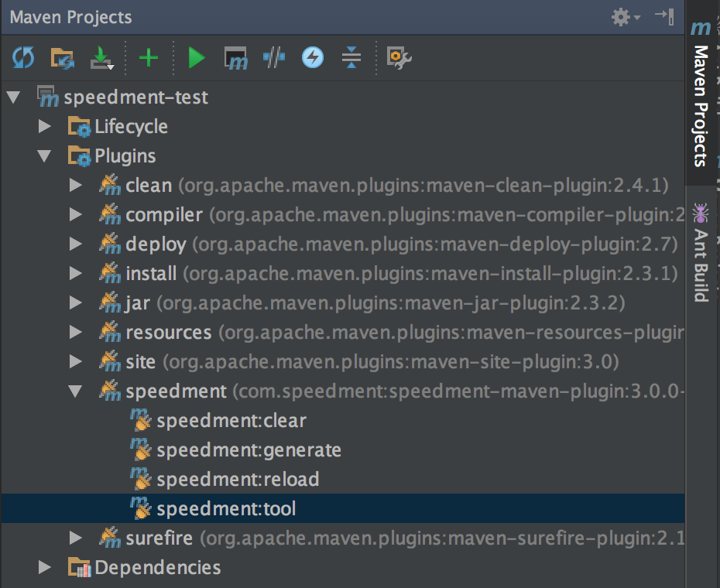The width and height of the screenshot is (720, 588).
Task: Toggle offline mode icon
Action: [x=274, y=57]
